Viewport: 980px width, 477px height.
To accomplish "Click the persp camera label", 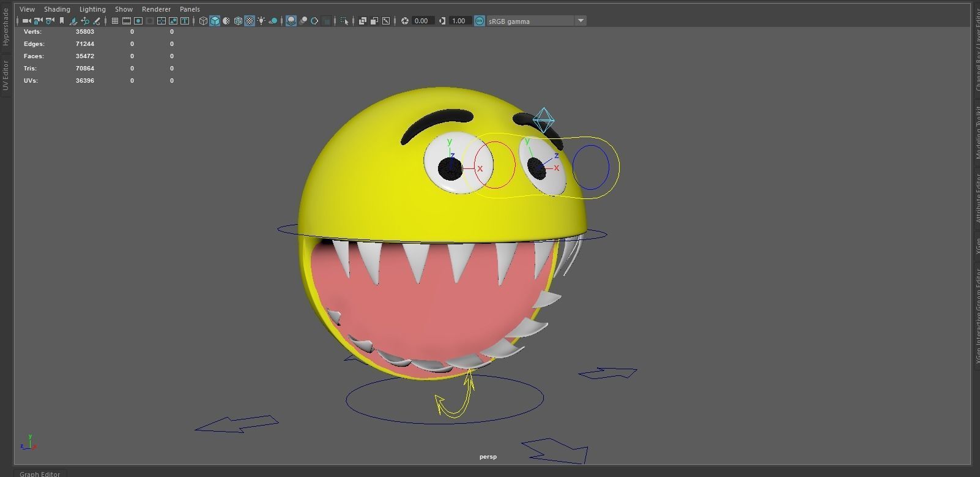I will click(488, 457).
